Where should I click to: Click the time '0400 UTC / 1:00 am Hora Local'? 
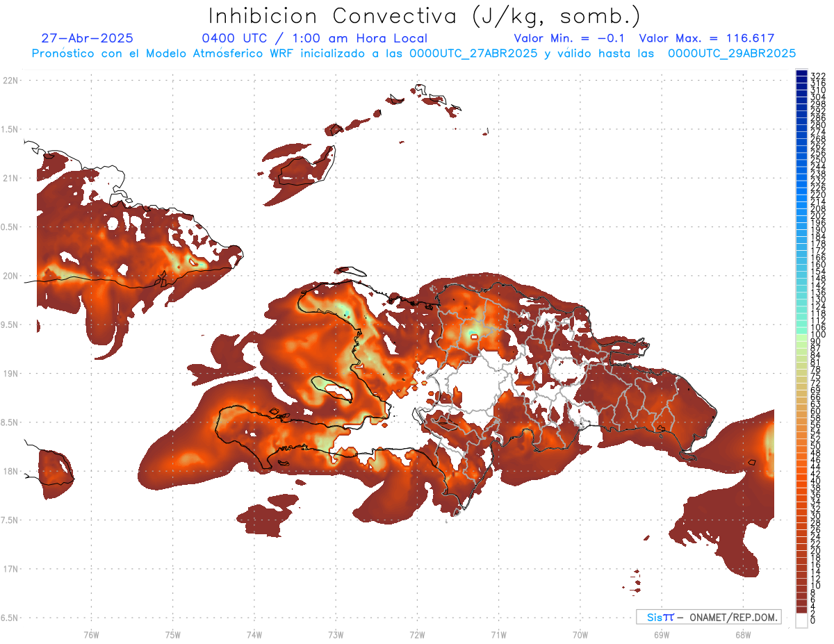pos(315,38)
